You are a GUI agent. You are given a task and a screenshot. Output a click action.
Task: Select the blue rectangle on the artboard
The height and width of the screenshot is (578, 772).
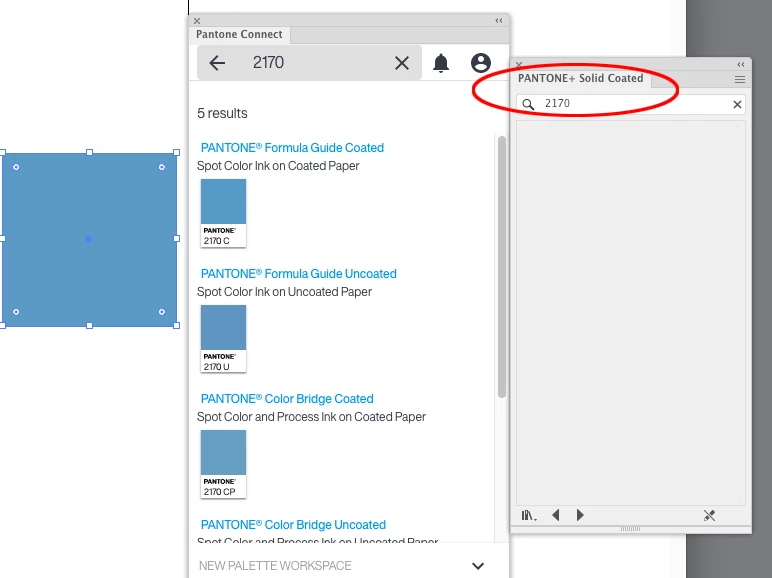click(89, 239)
